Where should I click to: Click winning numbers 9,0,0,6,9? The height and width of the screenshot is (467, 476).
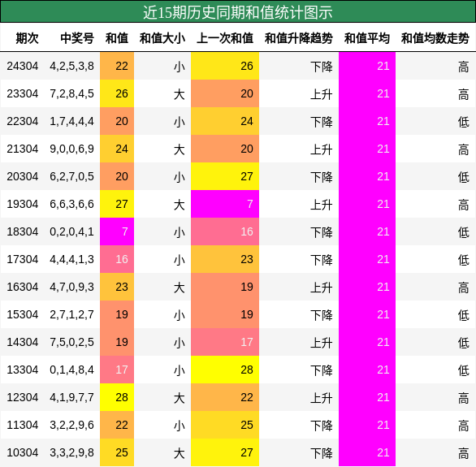72,149
